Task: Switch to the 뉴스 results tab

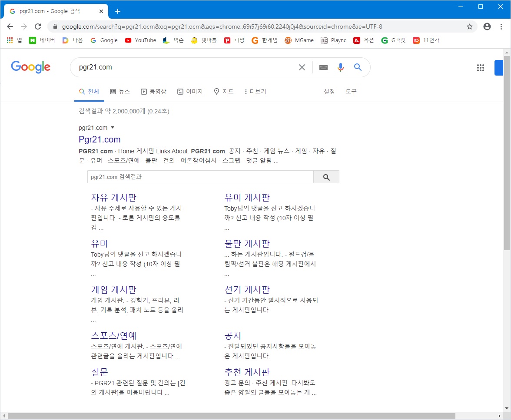Action: pos(120,92)
